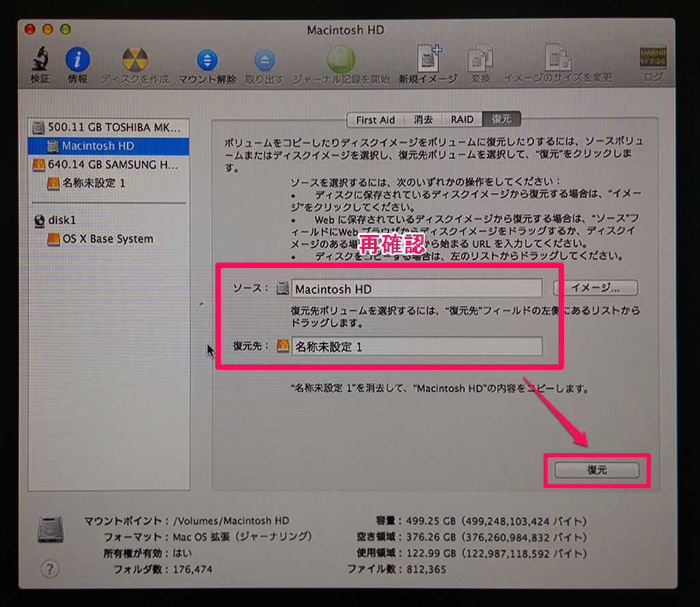Viewport: 700px width, 607px height.
Task: Select OS X Base System volume
Action: coord(107,239)
